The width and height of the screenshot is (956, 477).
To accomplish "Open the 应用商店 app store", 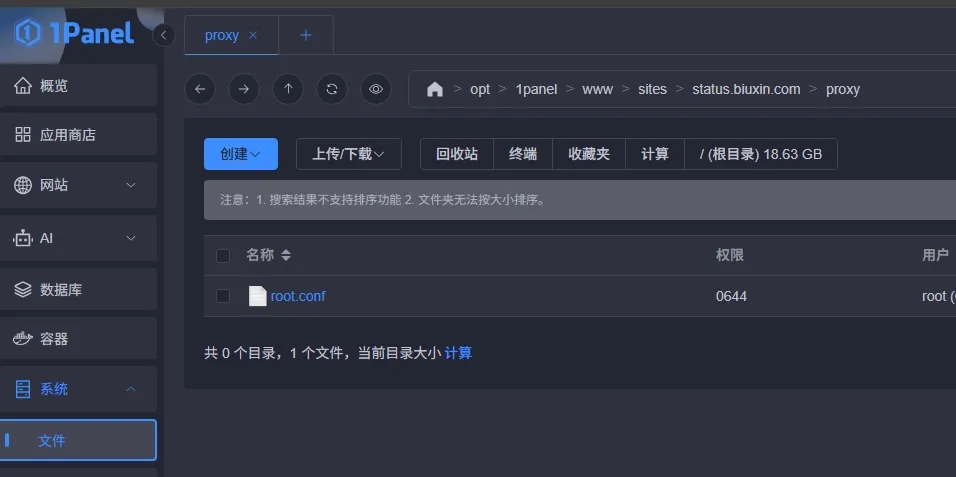I will pos(78,135).
